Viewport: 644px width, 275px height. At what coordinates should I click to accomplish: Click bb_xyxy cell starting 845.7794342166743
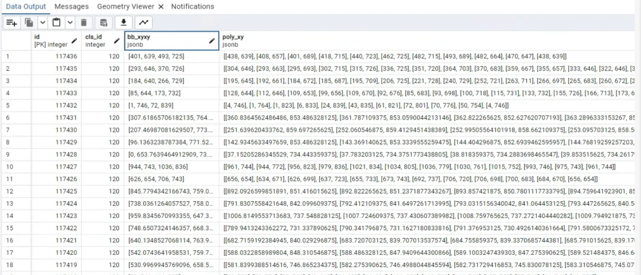(172, 192)
